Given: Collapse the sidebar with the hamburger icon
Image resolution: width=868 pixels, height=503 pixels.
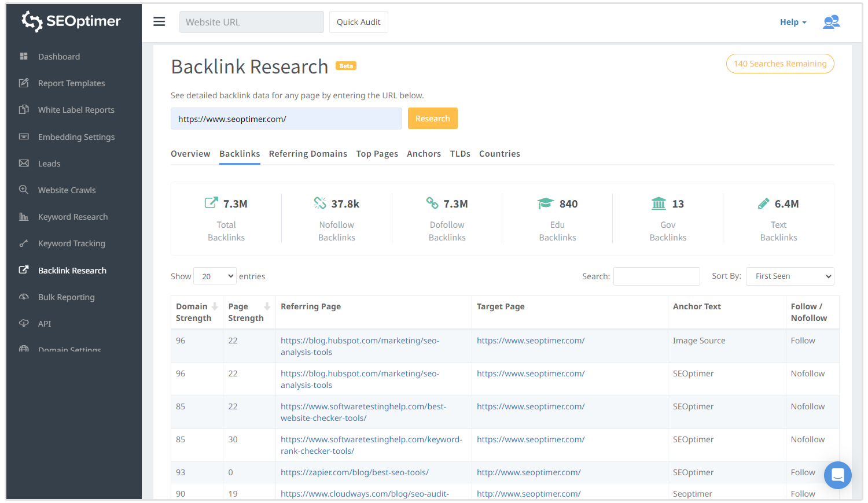Looking at the screenshot, I should tap(159, 21).
